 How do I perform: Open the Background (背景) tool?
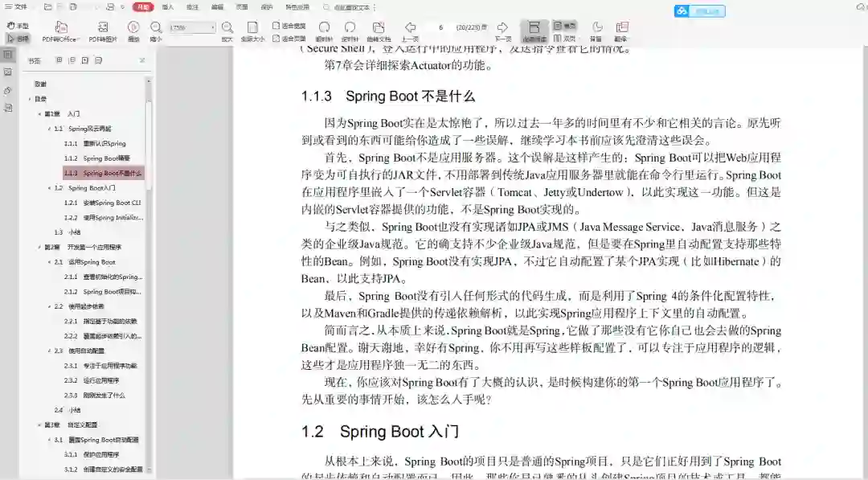click(x=596, y=31)
